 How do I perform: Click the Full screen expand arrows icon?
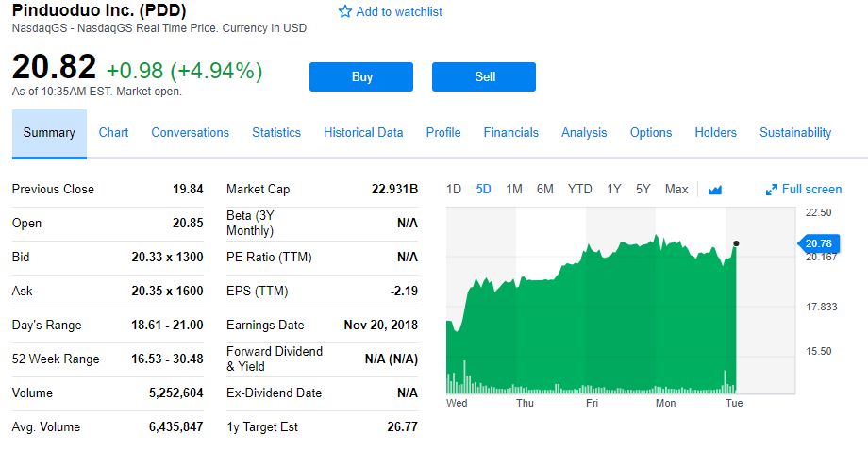(772, 190)
